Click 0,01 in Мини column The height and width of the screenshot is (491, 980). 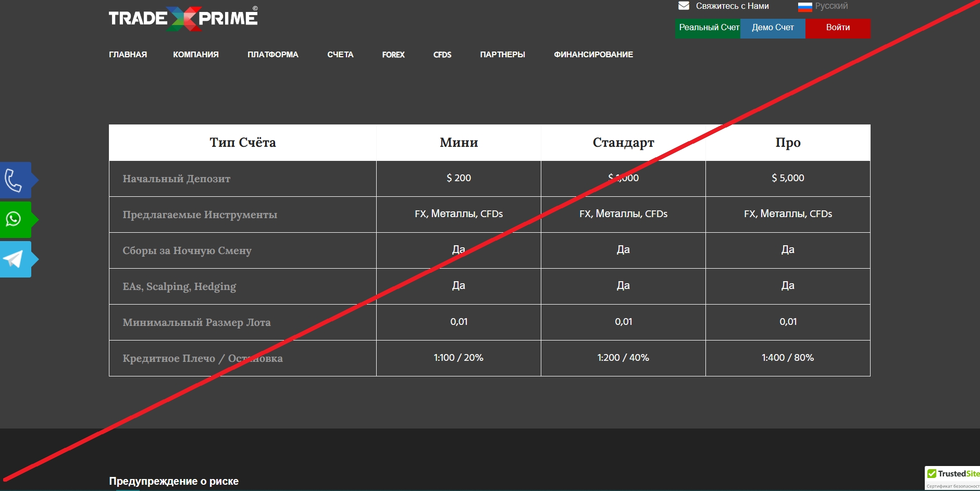458,322
